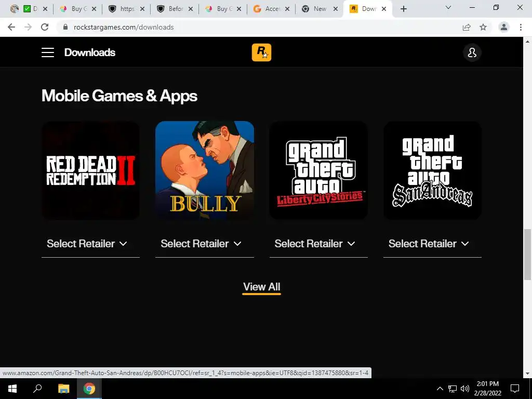Image resolution: width=532 pixels, height=399 pixels.
Task: Open network status tray icon
Action: pyautogui.click(x=453, y=389)
